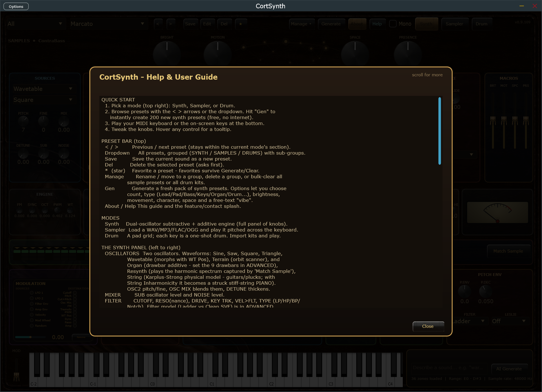Click the BRIGHT knob
This screenshot has height=392, width=542.
click(167, 55)
